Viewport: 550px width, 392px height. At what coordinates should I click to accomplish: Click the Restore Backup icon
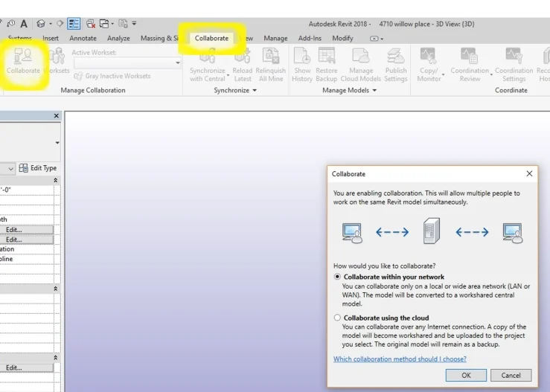pyautogui.click(x=326, y=56)
